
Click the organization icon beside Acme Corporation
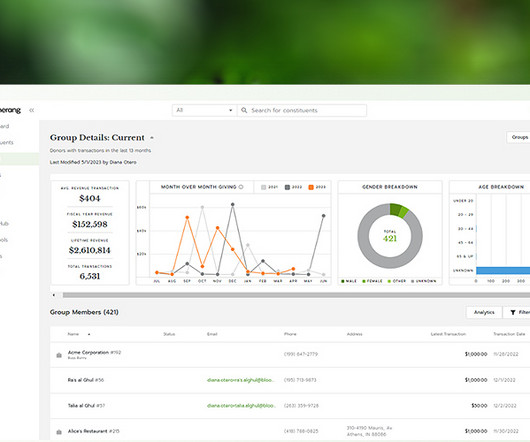pos(59,355)
